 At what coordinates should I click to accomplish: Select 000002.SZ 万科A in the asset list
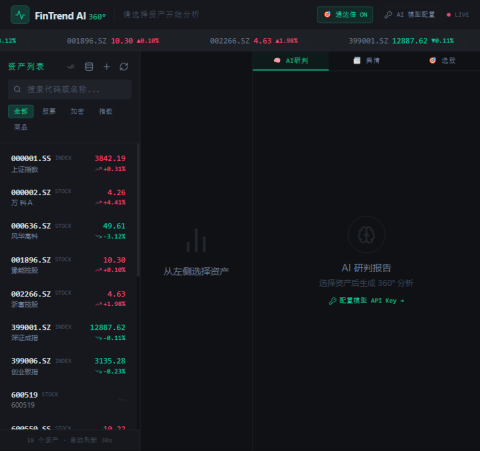[68, 197]
